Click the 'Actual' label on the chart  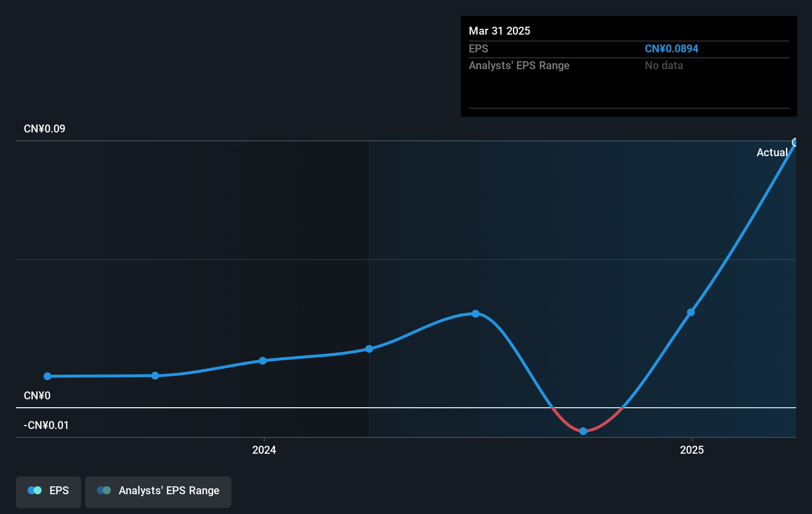[772, 152]
